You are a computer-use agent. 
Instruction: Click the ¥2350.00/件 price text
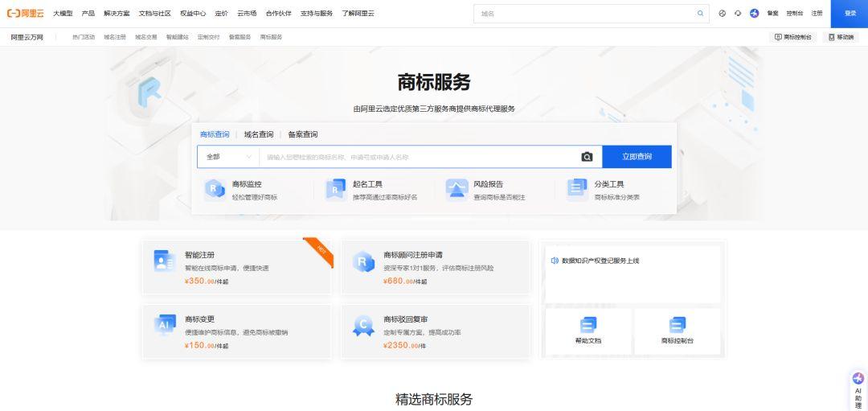coord(404,346)
